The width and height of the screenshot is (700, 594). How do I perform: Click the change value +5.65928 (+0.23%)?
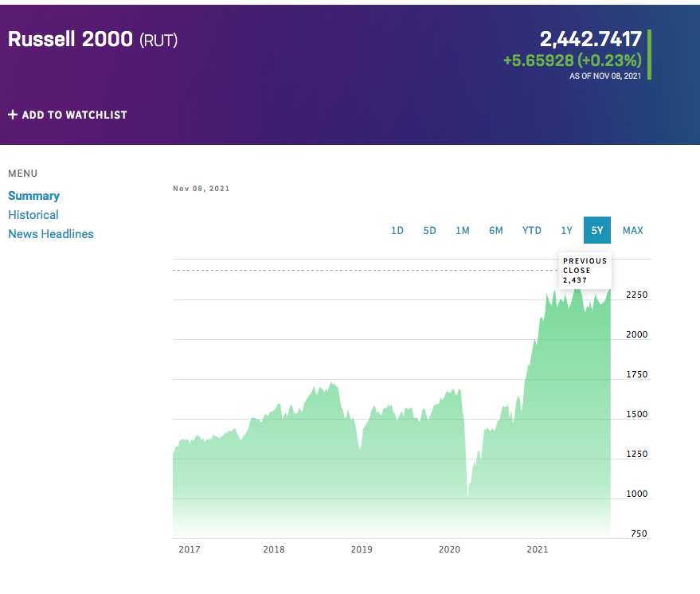[x=573, y=61]
